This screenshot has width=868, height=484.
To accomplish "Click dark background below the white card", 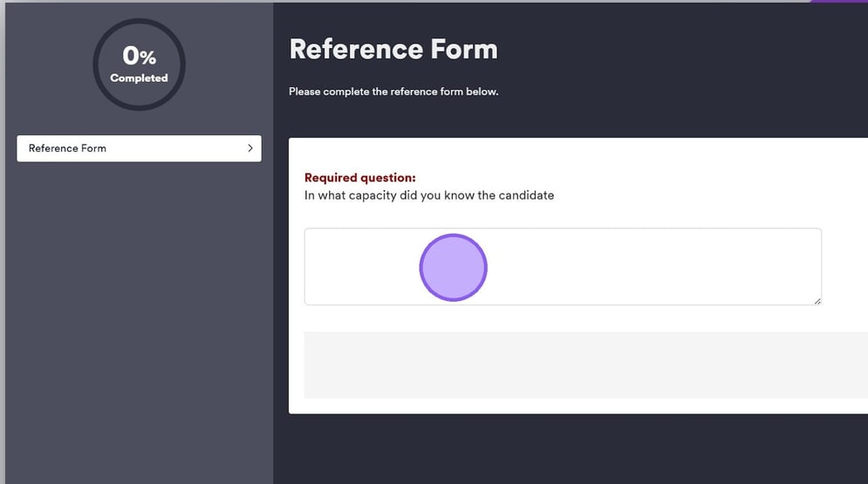I will [576, 449].
